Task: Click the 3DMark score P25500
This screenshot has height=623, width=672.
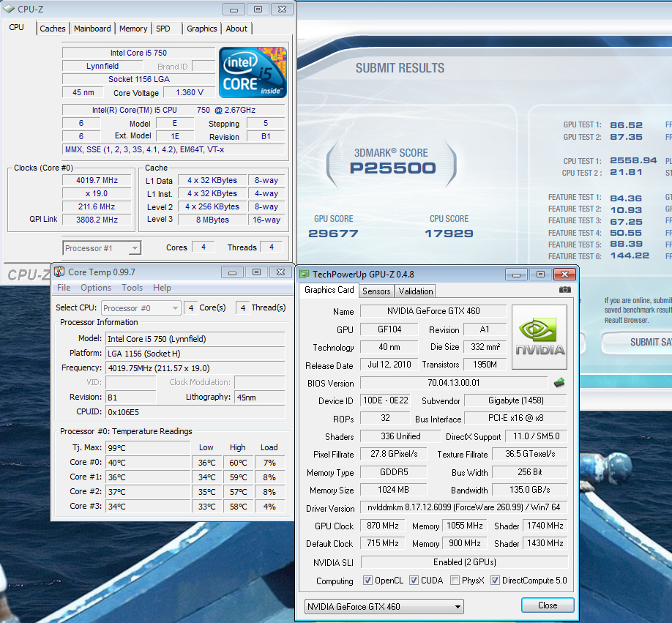Action: point(392,168)
